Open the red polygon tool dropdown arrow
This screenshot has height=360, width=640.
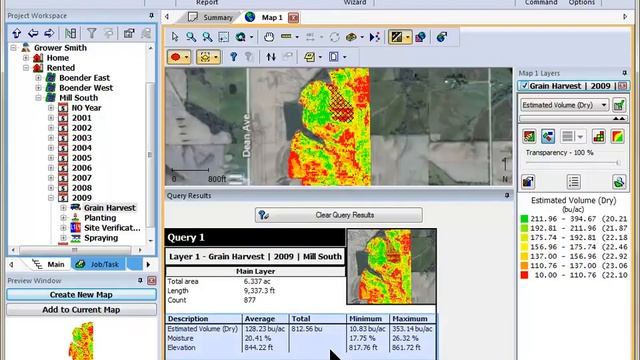187,57
